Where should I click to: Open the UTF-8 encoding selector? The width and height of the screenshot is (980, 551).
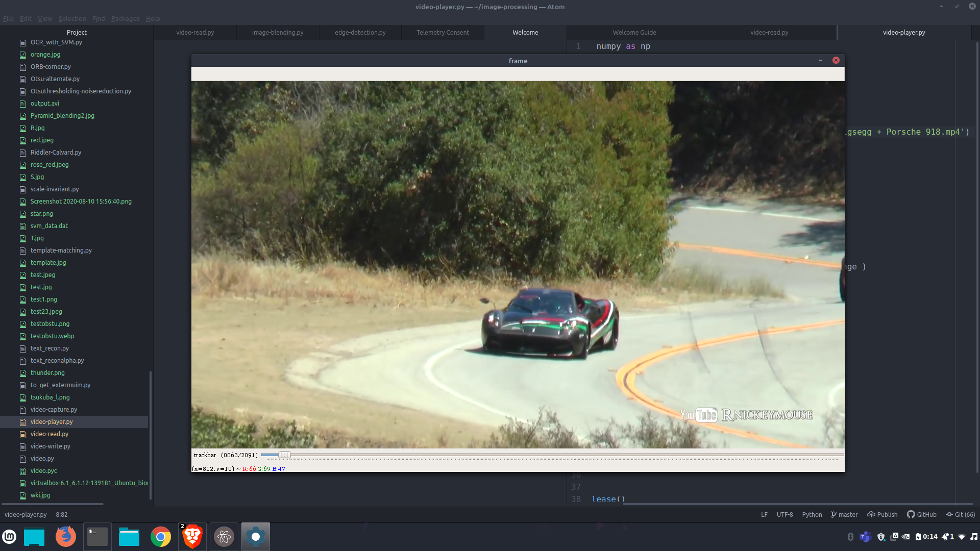[x=785, y=515]
